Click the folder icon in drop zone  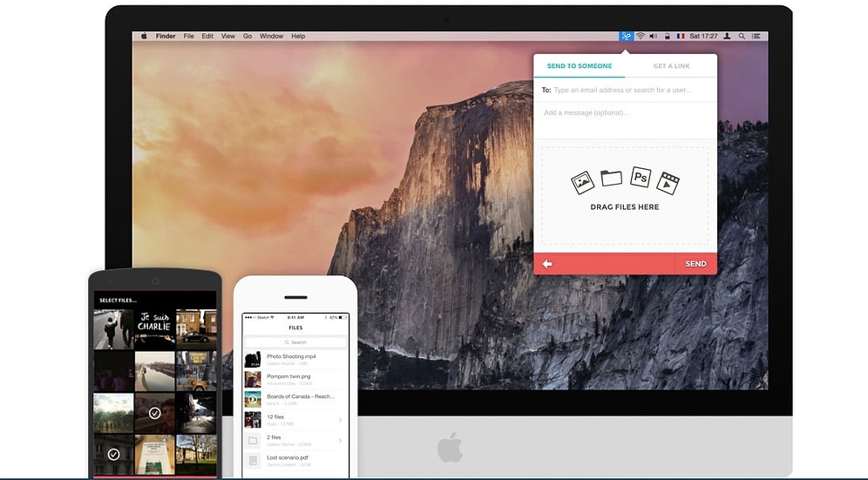coord(612,178)
